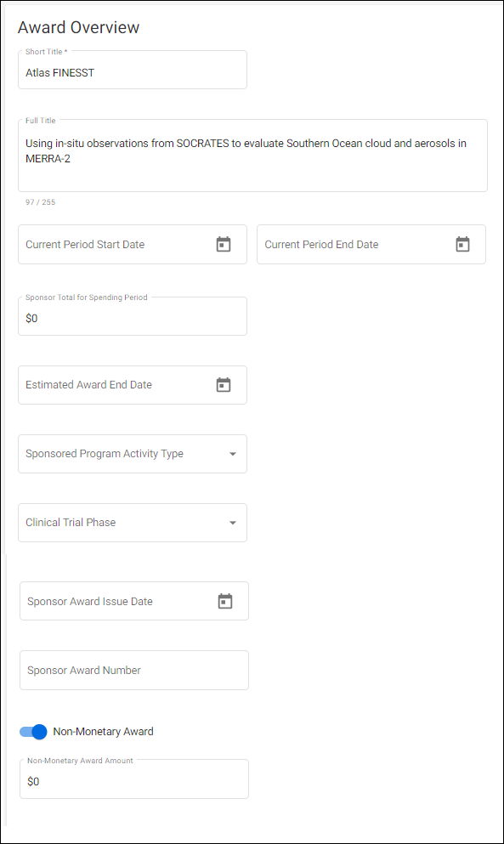Click the Award Overview heading

pos(78,27)
